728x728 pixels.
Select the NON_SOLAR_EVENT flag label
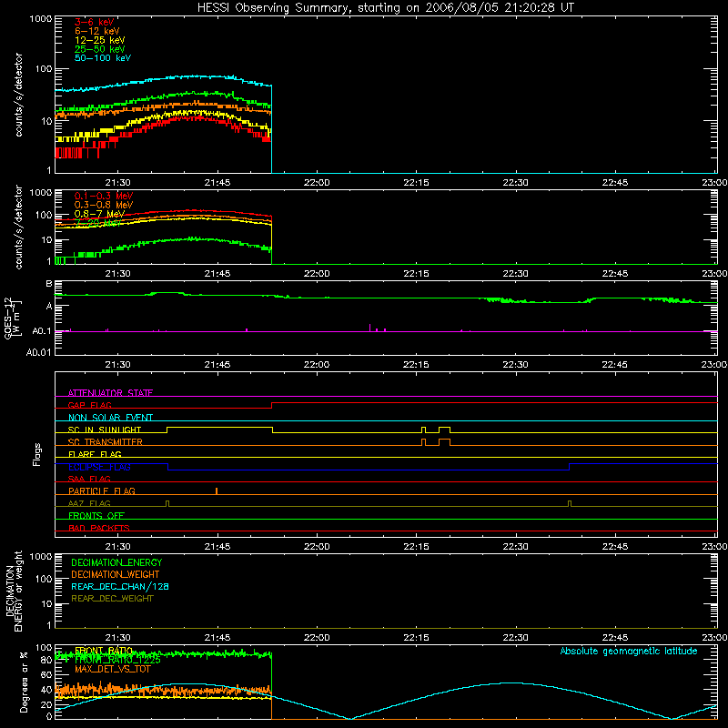tap(110, 418)
